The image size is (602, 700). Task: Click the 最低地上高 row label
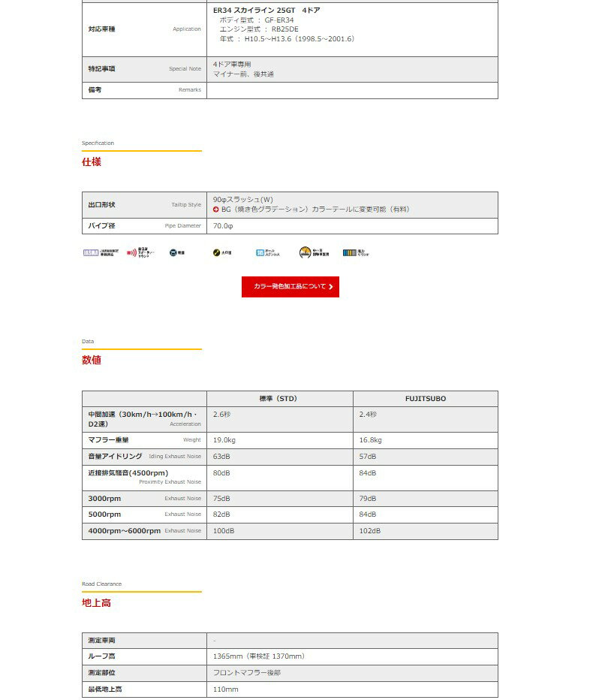point(144,689)
